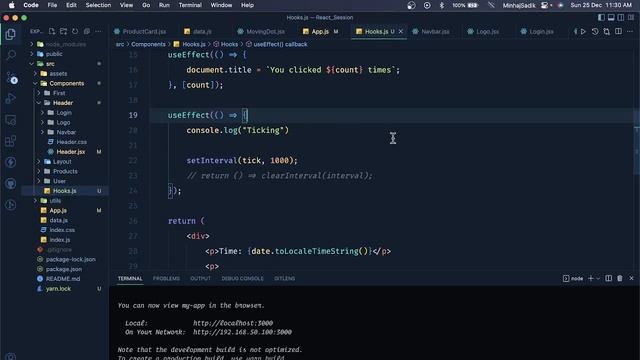Screen dimensions: 640x360
Task: Click the open changes compare icon
Action: coord(607,31)
